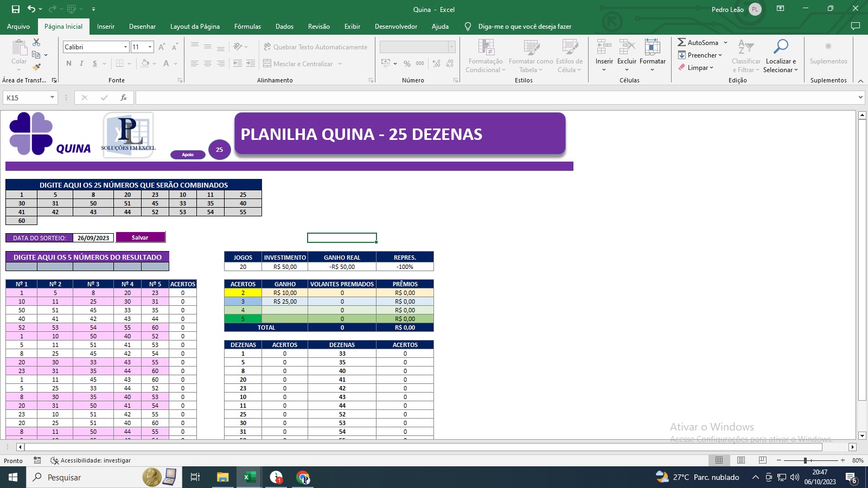Open Excel from the Windows taskbar
Viewport: 868px width, 488px height.
[x=249, y=477]
